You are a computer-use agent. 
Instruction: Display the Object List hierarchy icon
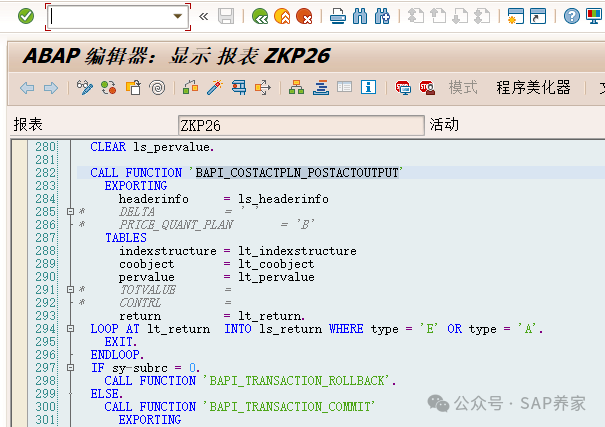click(296, 88)
